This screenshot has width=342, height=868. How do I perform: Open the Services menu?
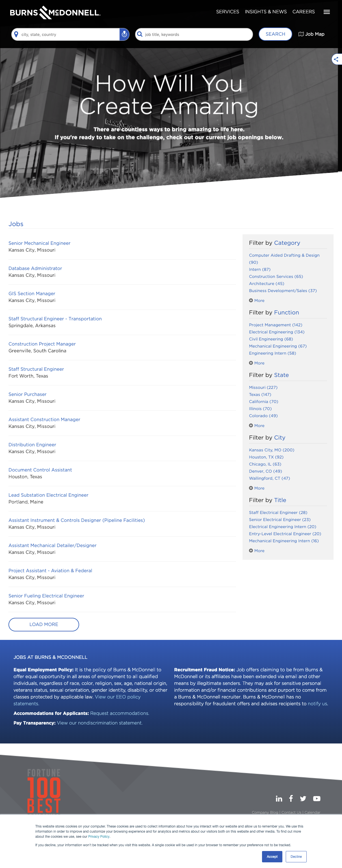pos(228,12)
